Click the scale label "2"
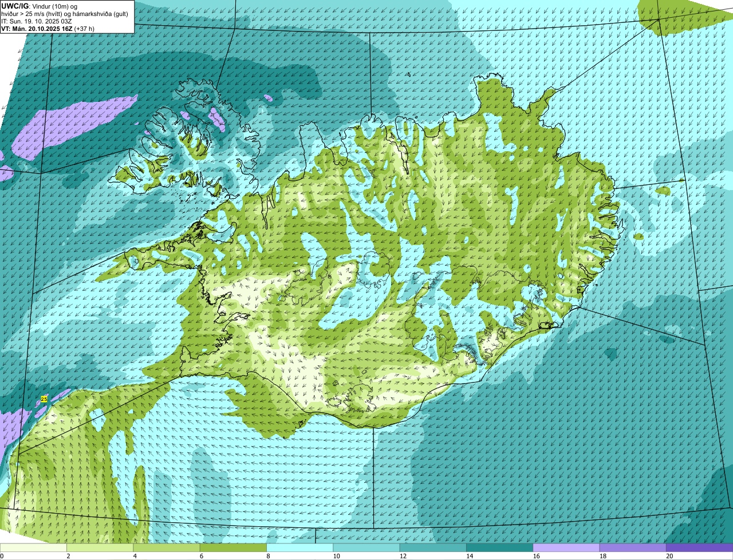 coord(68,556)
